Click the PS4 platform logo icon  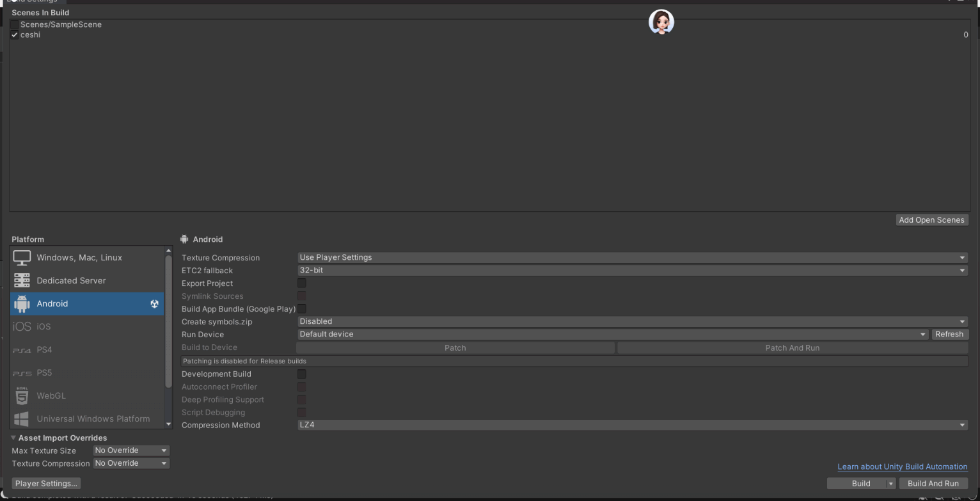tap(22, 350)
